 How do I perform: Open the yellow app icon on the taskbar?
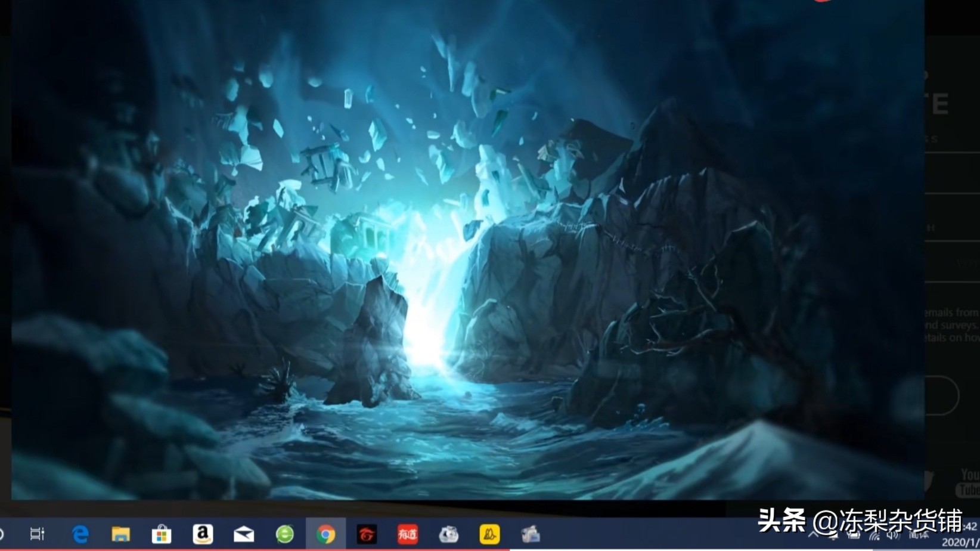[489, 534]
